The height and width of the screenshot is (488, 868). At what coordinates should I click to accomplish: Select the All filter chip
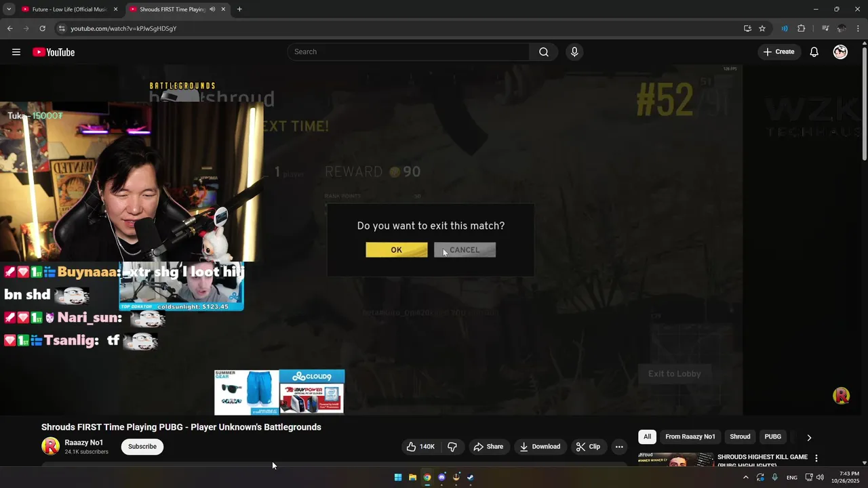coord(647,436)
